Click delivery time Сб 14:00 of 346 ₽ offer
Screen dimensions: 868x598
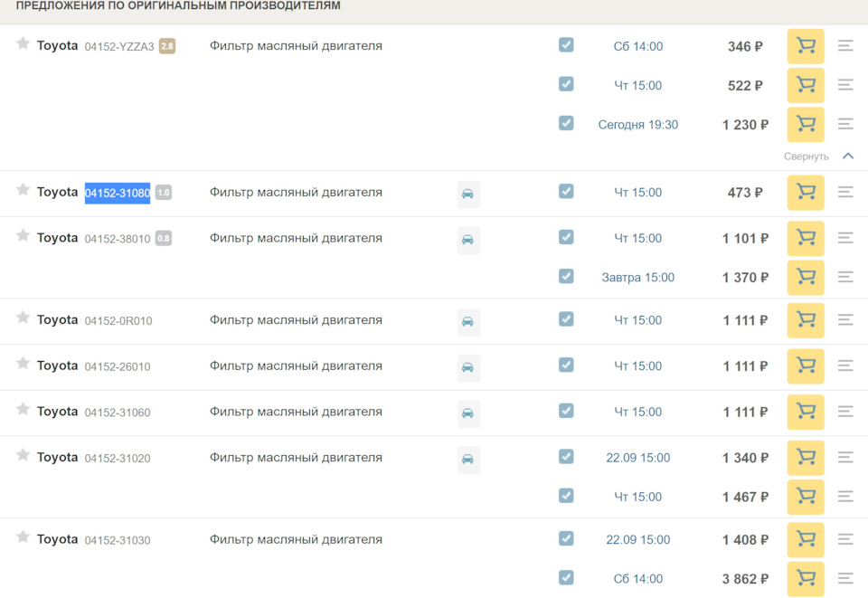(637, 46)
